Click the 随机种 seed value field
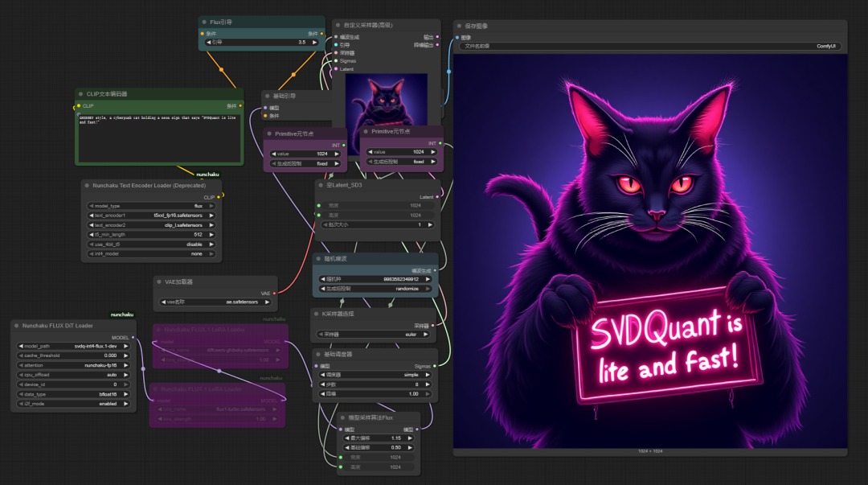The image size is (868, 485). pyautogui.click(x=376, y=279)
